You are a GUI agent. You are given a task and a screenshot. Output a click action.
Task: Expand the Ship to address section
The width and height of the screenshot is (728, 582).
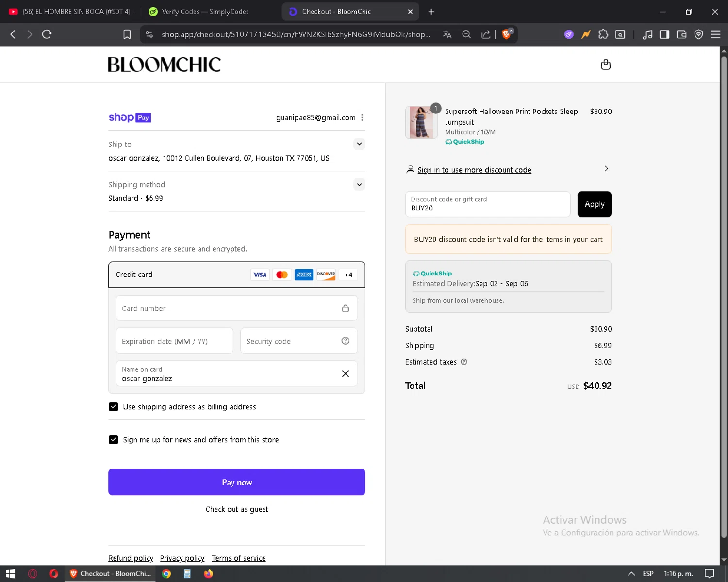pos(359,144)
